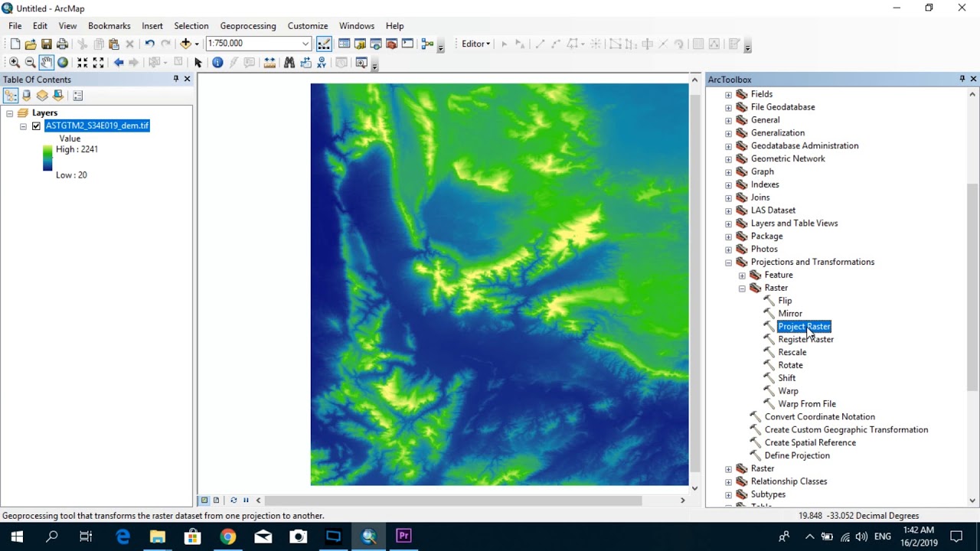Image resolution: width=980 pixels, height=551 pixels.
Task: Open the Catalog window icon
Action: pyautogui.click(x=360, y=44)
